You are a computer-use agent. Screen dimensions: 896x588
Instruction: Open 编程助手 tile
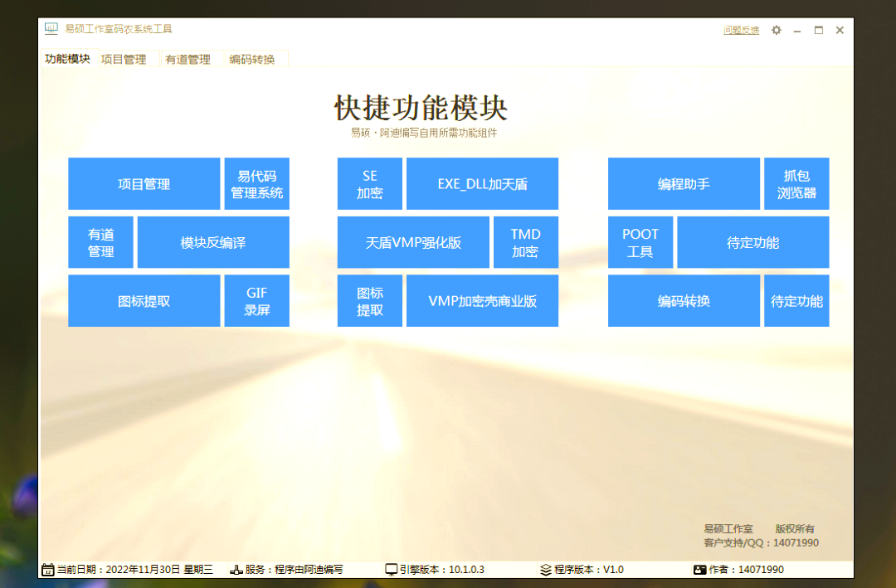tap(684, 184)
